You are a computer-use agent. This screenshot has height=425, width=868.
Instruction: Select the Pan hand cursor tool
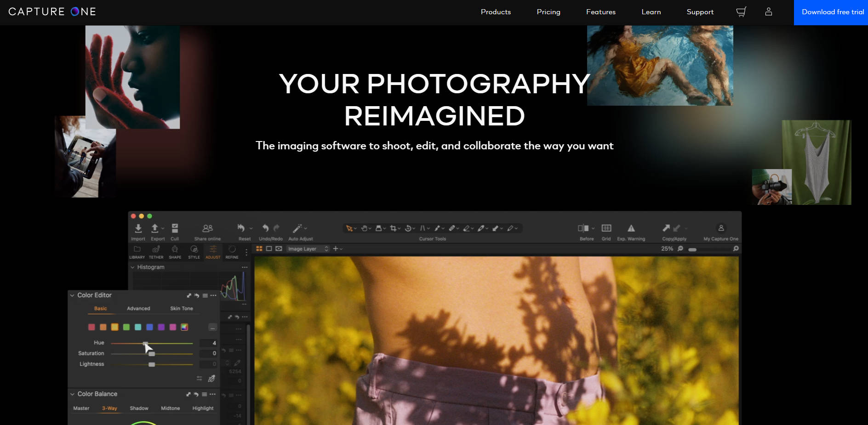pyautogui.click(x=364, y=228)
